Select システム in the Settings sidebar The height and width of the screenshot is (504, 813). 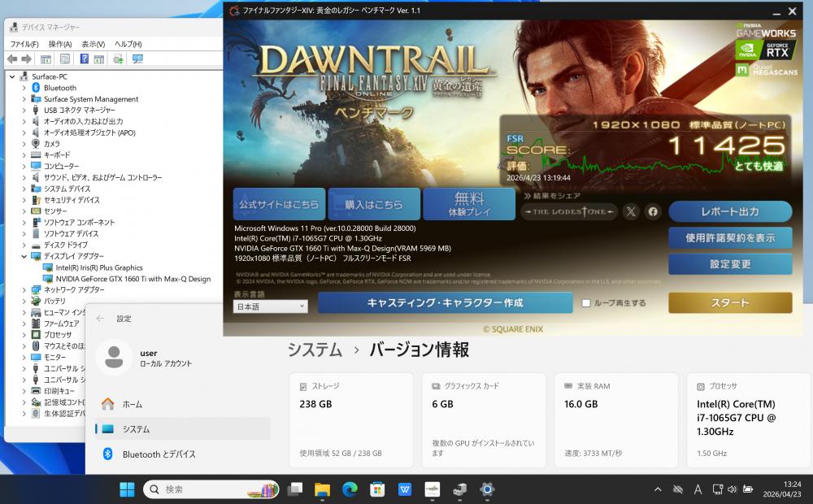(182, 429)
